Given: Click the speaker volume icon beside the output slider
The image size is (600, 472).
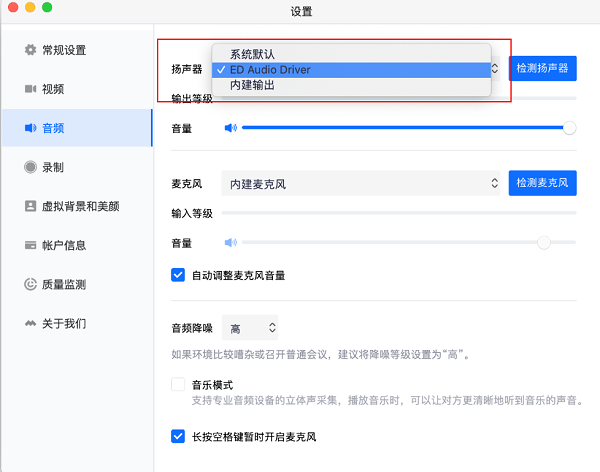Looking at the screenshot, I should point(231,128).
